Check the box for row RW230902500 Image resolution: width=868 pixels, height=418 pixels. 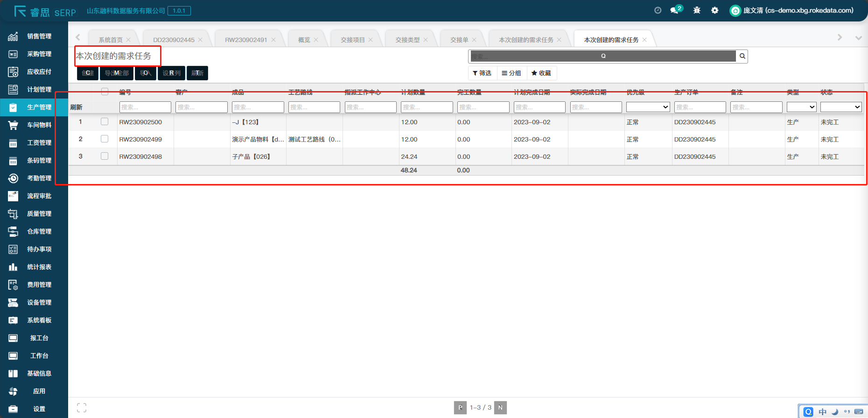(x=105, y=122)
